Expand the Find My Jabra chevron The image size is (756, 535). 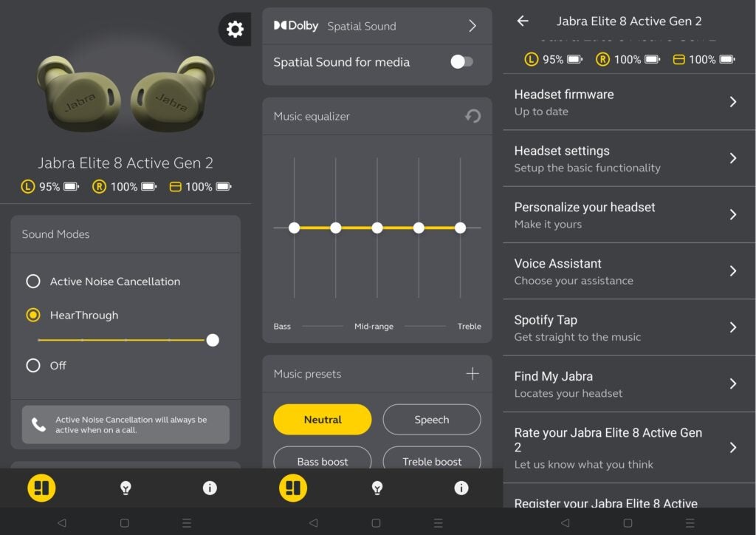(x=733, y=384)
